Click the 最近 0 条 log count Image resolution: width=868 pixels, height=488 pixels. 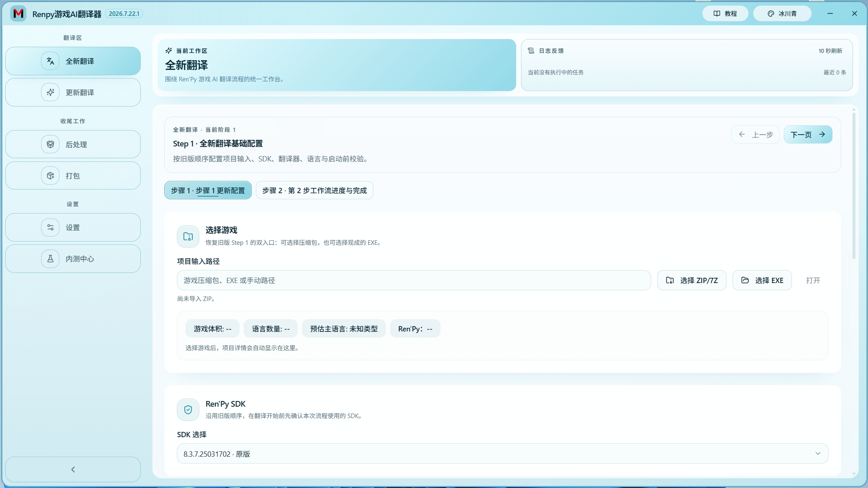coord(835,72)
